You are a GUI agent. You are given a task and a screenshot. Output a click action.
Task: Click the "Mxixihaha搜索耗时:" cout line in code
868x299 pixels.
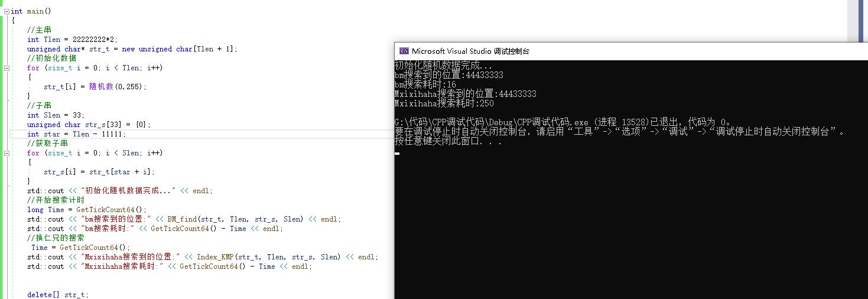(x=169, y=266)
